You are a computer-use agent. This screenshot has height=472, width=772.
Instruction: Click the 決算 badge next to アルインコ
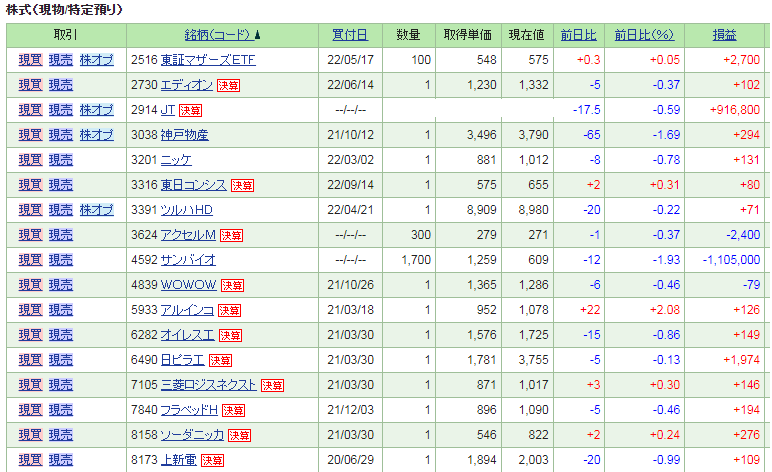point(229,311)
